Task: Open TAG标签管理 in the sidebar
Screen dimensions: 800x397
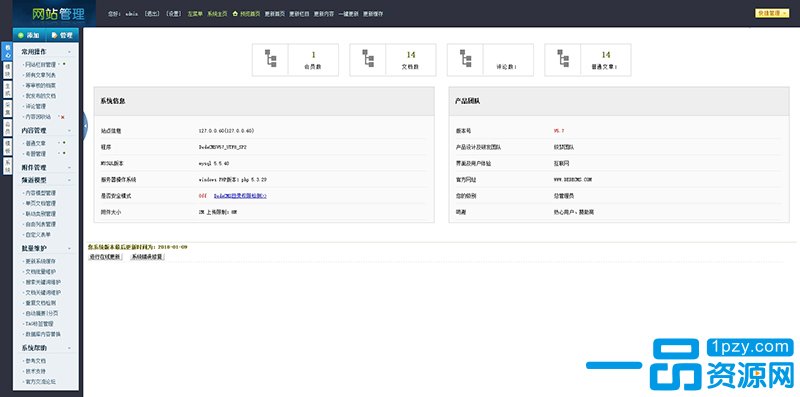Action: click(x=39, y=324)
